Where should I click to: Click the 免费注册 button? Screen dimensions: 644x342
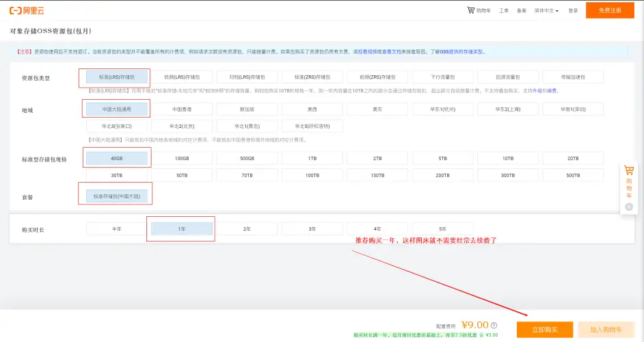click(610, 10)
